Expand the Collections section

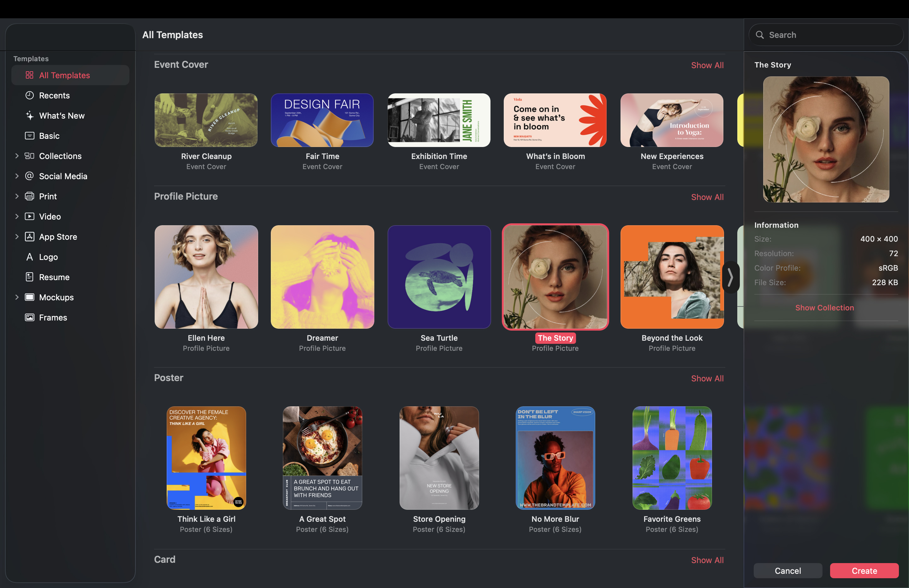tap(17, 156)
